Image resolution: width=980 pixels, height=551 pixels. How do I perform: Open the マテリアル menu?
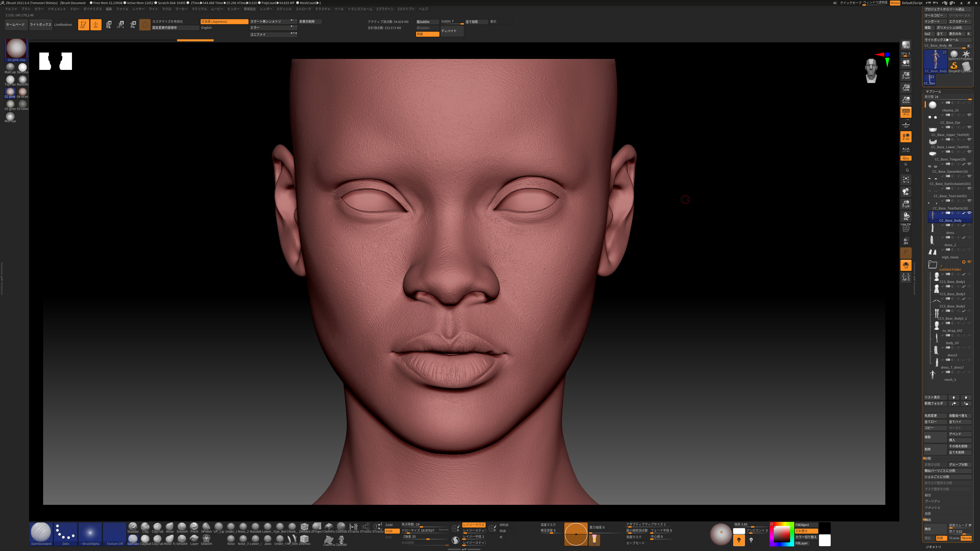click(x=199, y=9)
